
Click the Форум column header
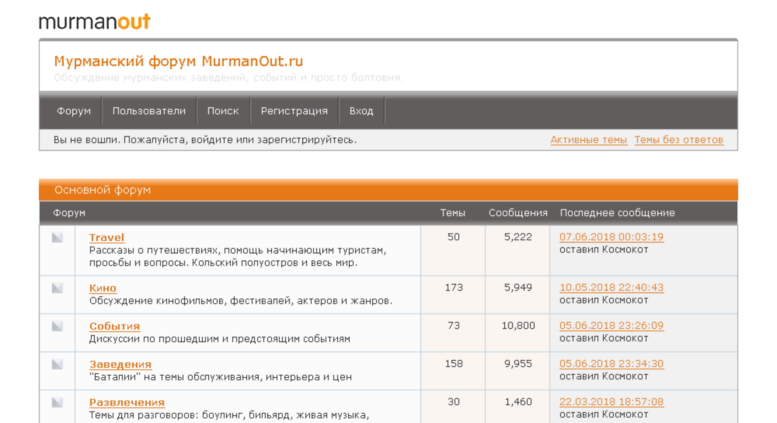click(x=69, y=213)
